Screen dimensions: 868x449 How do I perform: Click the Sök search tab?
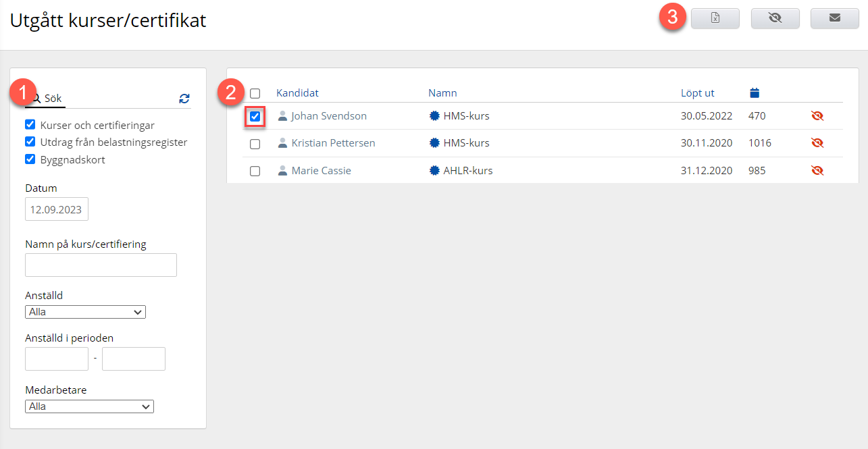(x=47, y=99)
